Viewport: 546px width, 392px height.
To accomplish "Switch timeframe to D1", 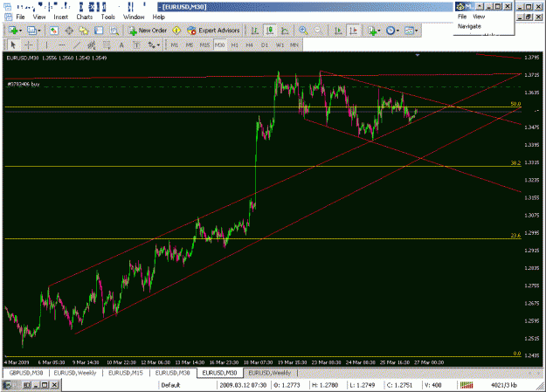I will tap(265, 45).
